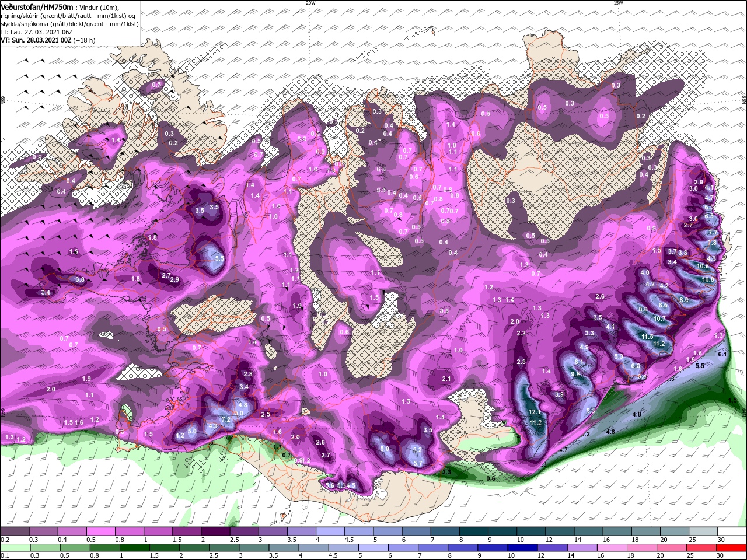Image resolution: width=747 pixels, height=560 pixels.
Task: Click the '3.7' precipitation value on the map
Action: (672, 251)
